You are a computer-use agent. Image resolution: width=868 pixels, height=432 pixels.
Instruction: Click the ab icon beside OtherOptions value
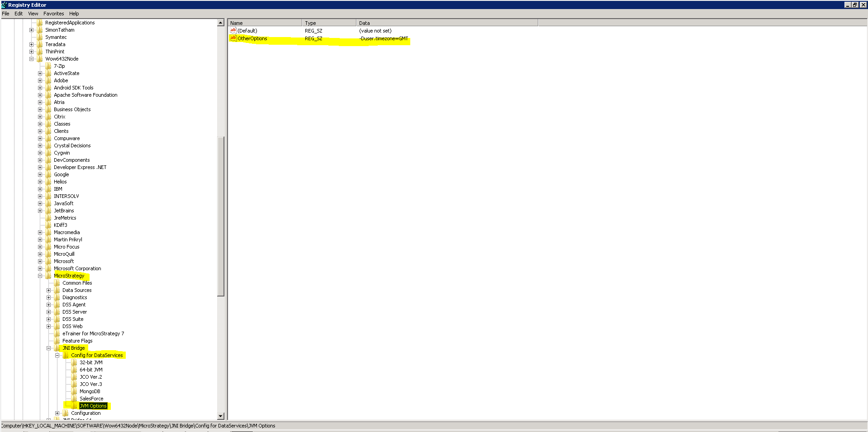click(232, 38)
